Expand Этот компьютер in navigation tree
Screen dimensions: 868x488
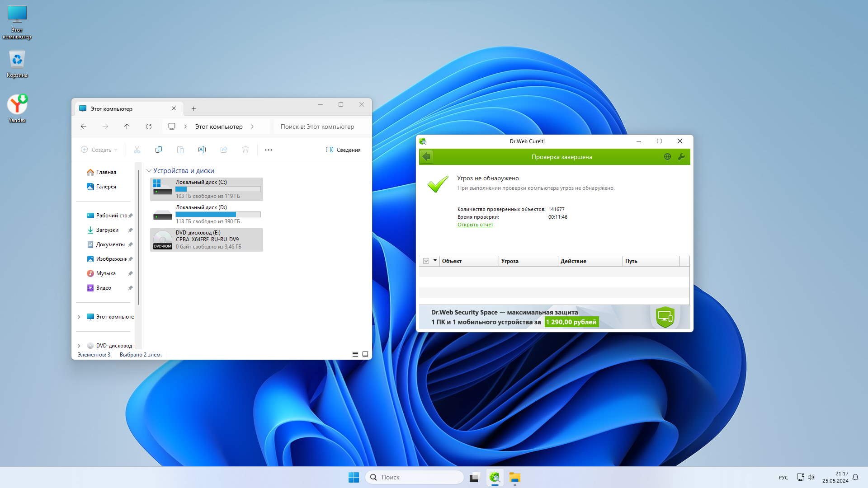(x=79, y=317)
